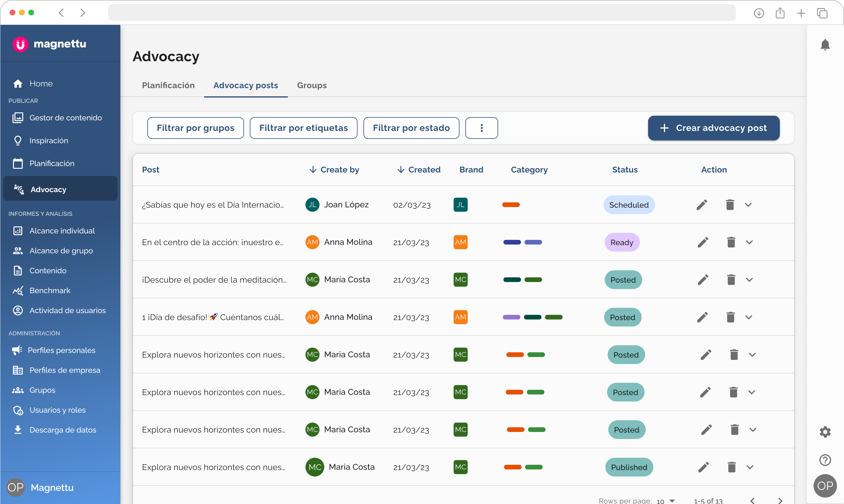Sort the table by Created column
The image size is (844, 504).
click(x=418, y=169)
